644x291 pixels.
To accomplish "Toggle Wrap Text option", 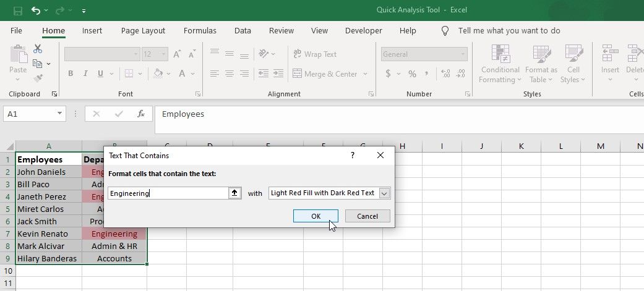I will coord(315,54).
